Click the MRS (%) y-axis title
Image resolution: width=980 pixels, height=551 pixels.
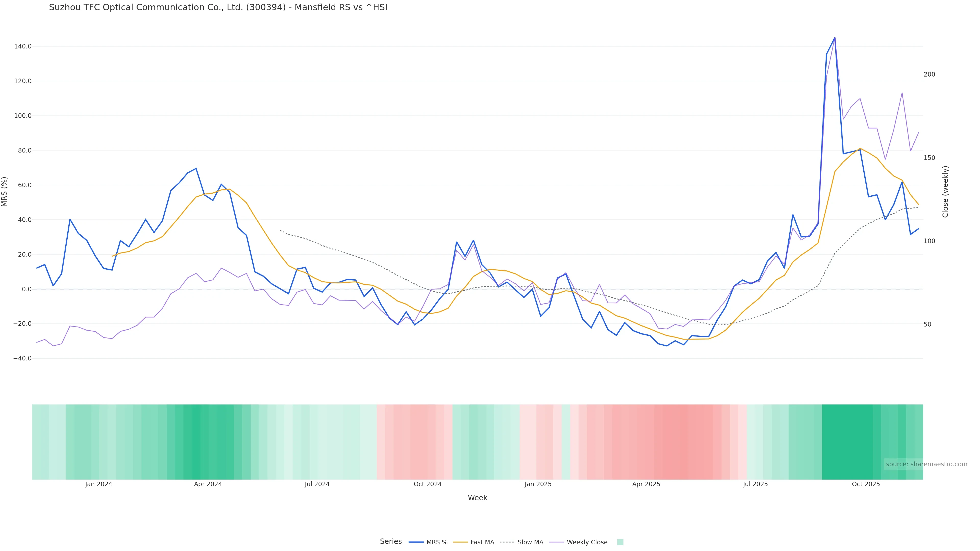[x=5, y=192]
